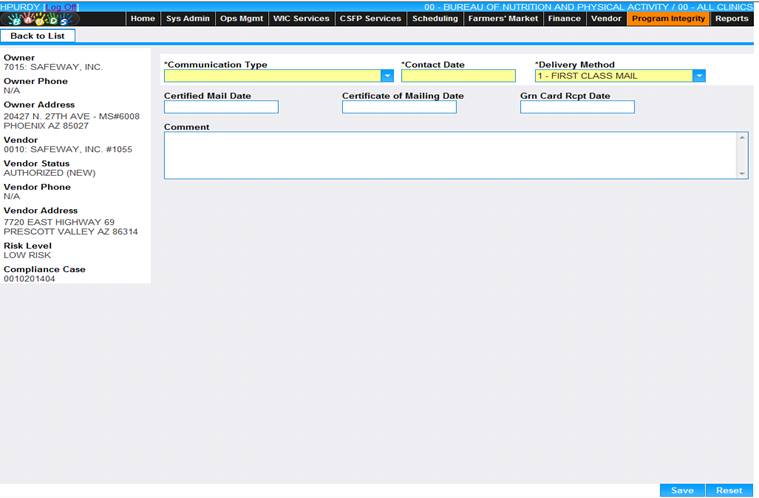The width and height of the screenshot is (759, 498).
Task: Open the Farmers' Market menu
Action: 503,19
